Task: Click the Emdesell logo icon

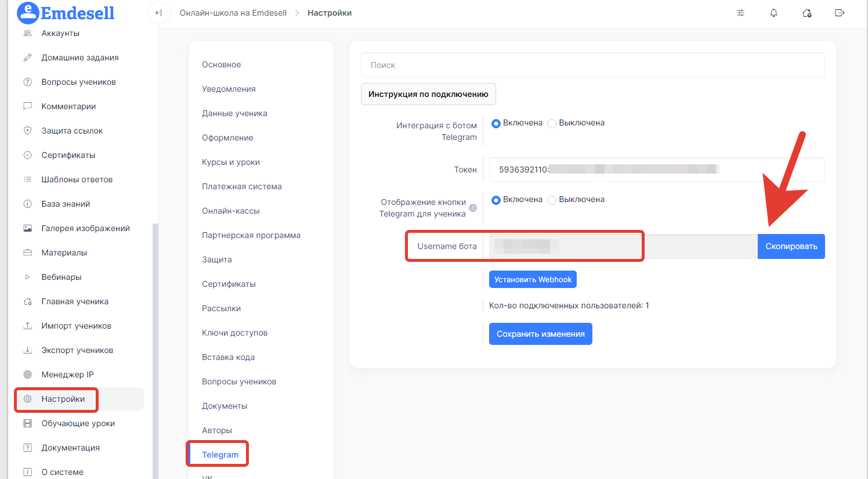Action: [28, 13]
